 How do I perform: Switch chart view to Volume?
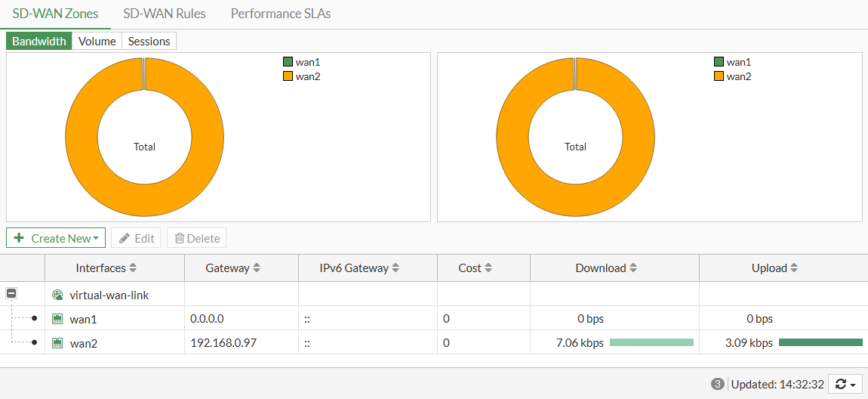click(x=97, y=42)
